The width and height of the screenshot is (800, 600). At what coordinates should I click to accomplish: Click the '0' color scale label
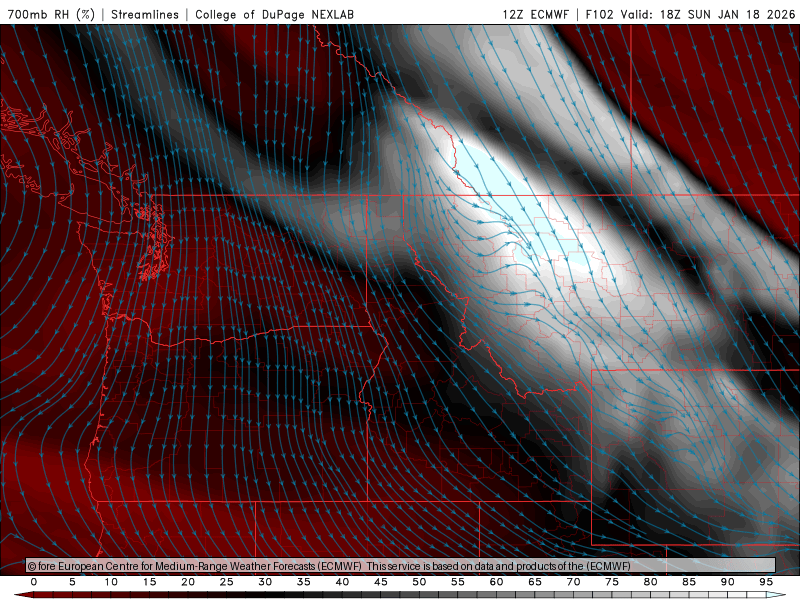tap(34, 582)
